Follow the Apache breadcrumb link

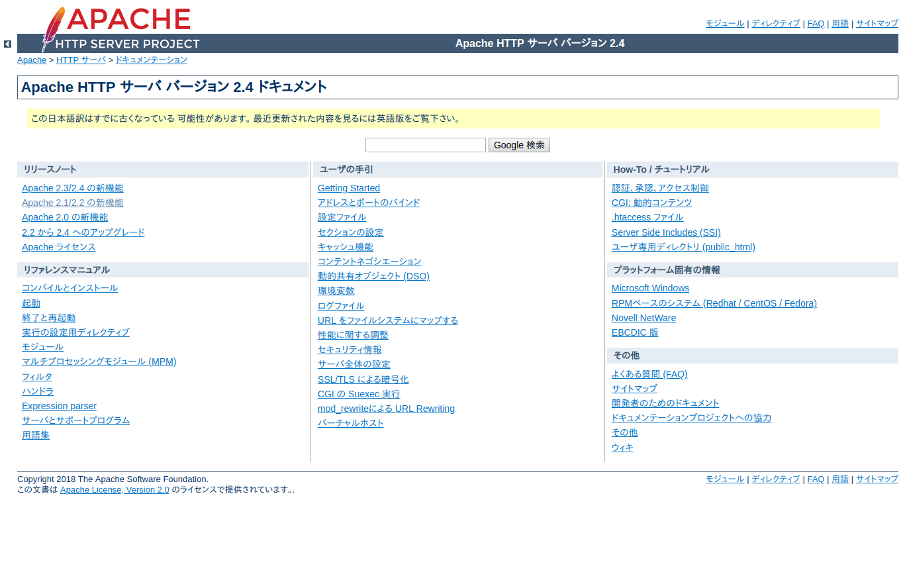(31, 60)
